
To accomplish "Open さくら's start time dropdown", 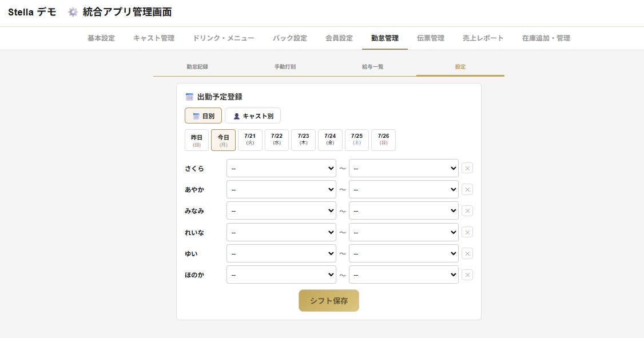I will click(281, 168).
